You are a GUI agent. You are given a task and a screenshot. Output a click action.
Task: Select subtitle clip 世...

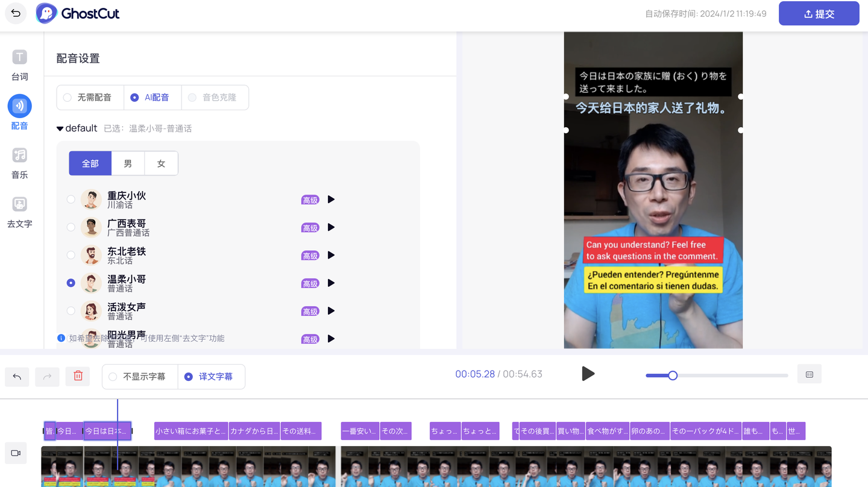796,431
